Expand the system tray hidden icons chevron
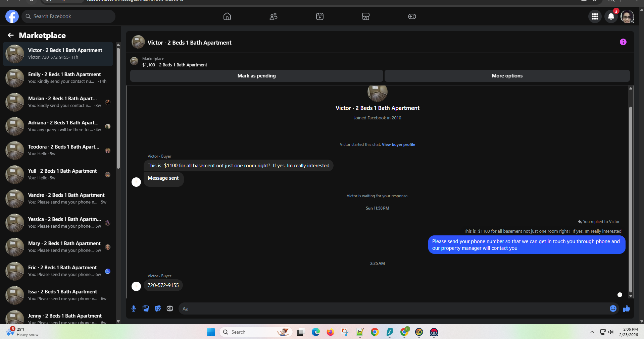 pos(592,332)
